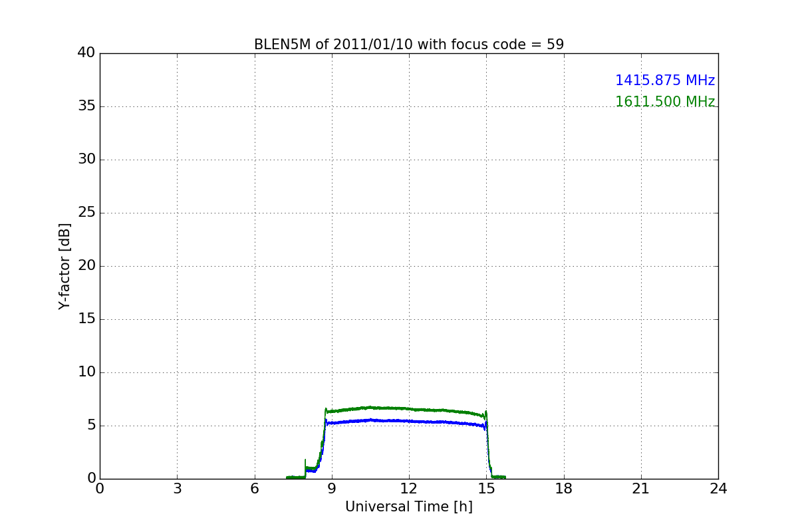
Task: Click the x-axis tick label 6
Action: [254, 489]
